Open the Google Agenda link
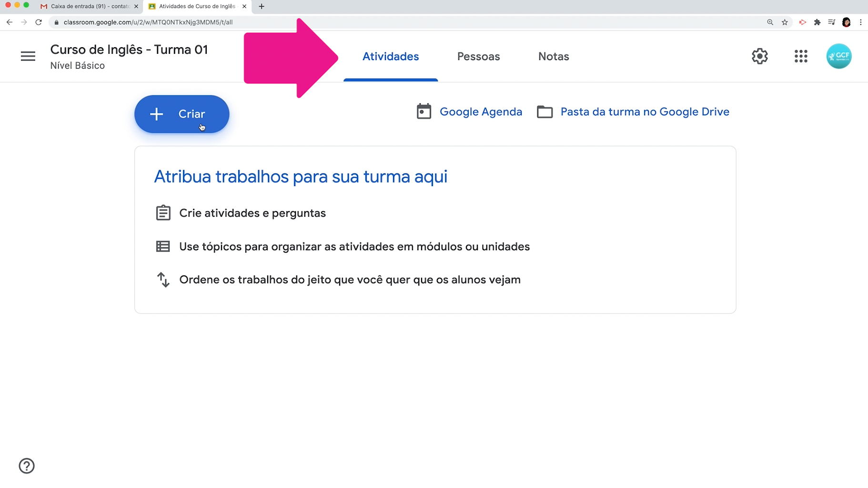 point(481,112)
